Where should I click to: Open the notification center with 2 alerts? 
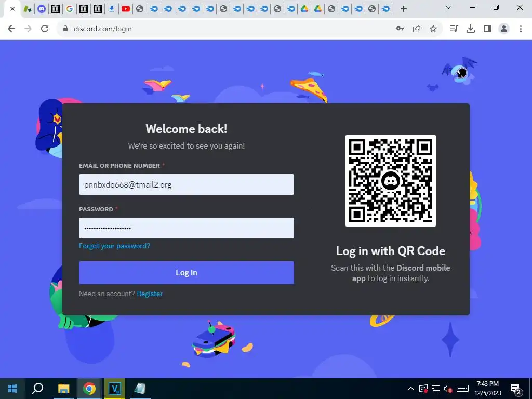(x=516, y=389)
